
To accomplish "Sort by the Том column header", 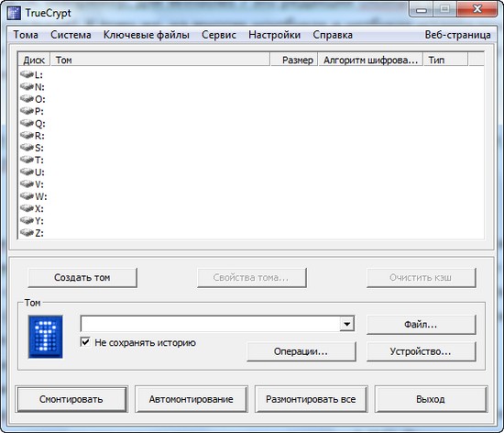I will pos(160,60).
